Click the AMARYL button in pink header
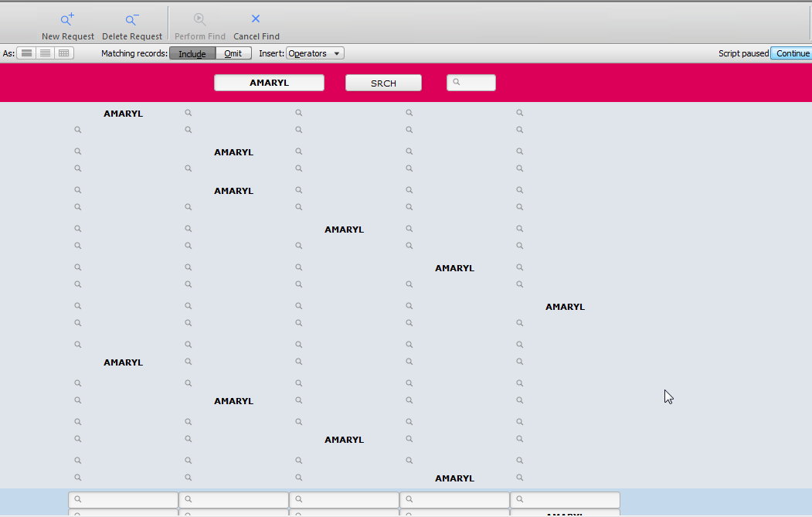 pyautogui.click(x=270, y=83)
